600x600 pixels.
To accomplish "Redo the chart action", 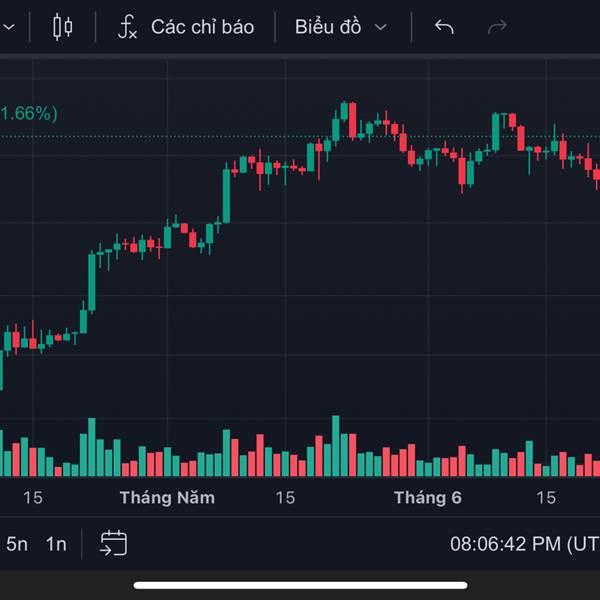I will coord(497,27).
